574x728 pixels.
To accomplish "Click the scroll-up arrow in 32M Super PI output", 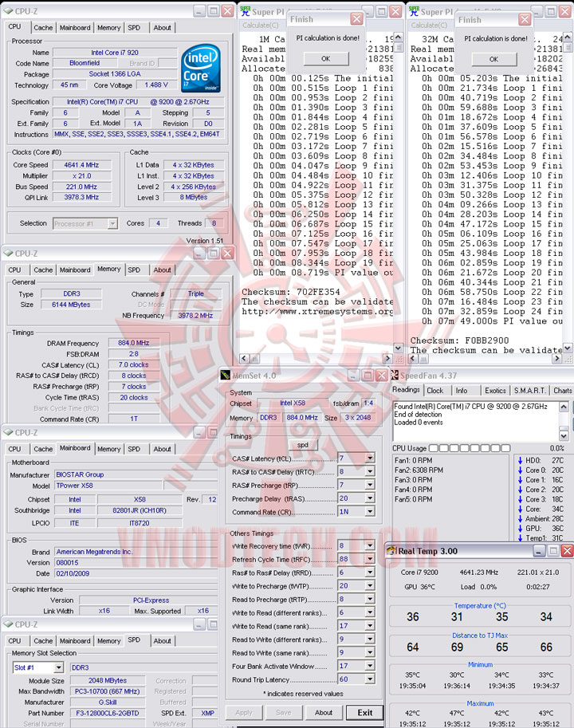I will coord(567,37).
